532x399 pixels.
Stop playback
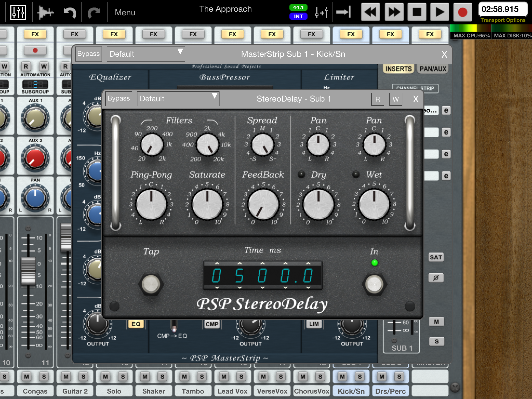coord(417,12)
